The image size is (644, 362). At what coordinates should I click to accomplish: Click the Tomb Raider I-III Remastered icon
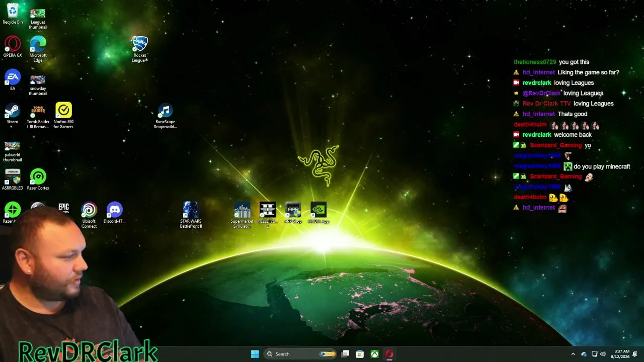38,116
